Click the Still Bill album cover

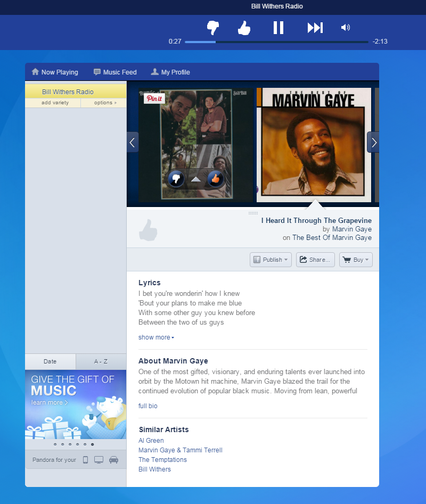(196, 145)
